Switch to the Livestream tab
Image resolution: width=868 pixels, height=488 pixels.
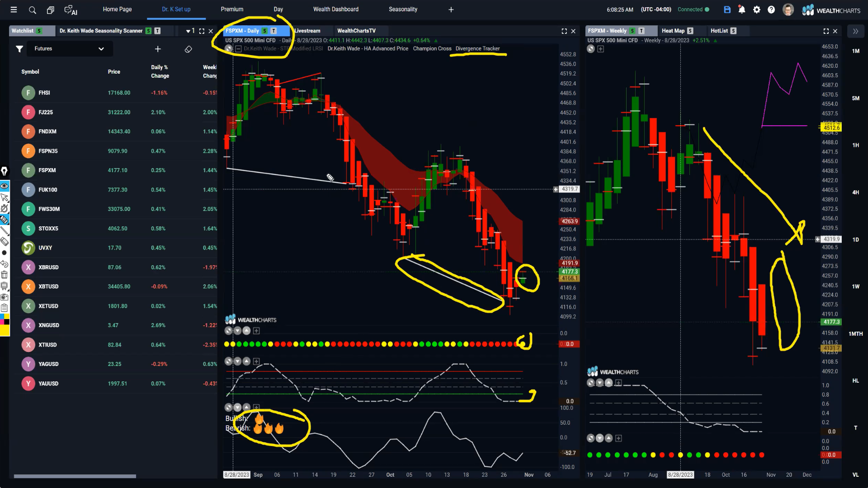307,31
